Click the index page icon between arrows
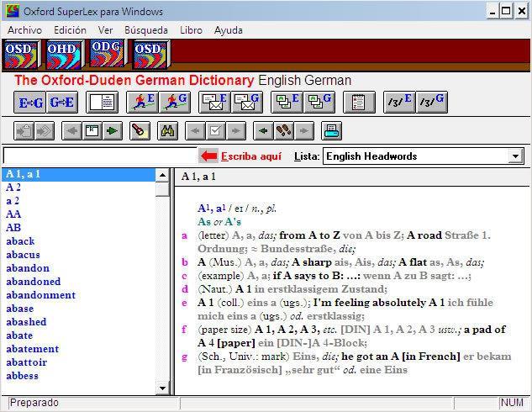 (x=92, y=130)
